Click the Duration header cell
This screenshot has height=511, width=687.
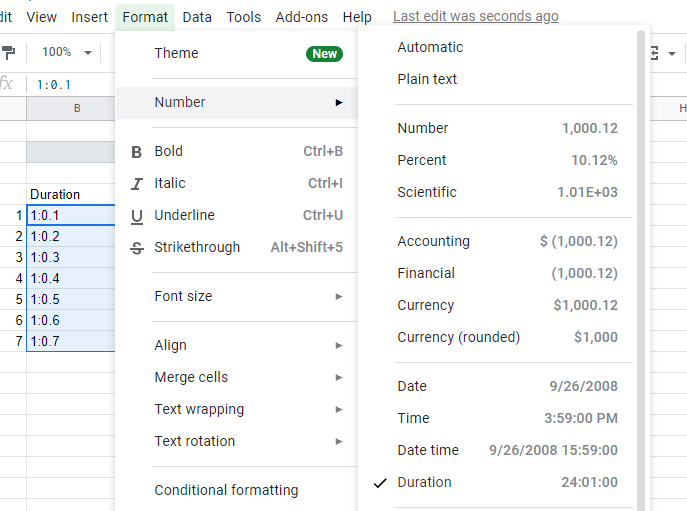(x=71, y=194)
